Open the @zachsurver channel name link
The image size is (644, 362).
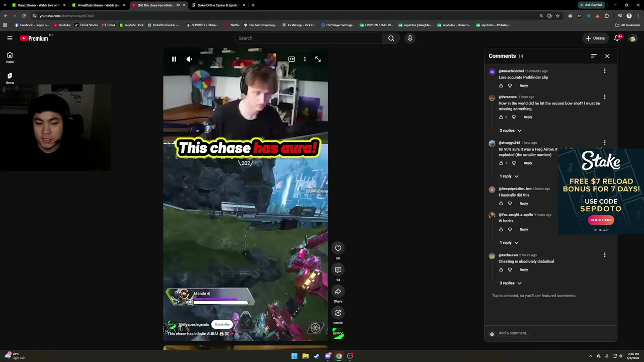tap(508, 255)
